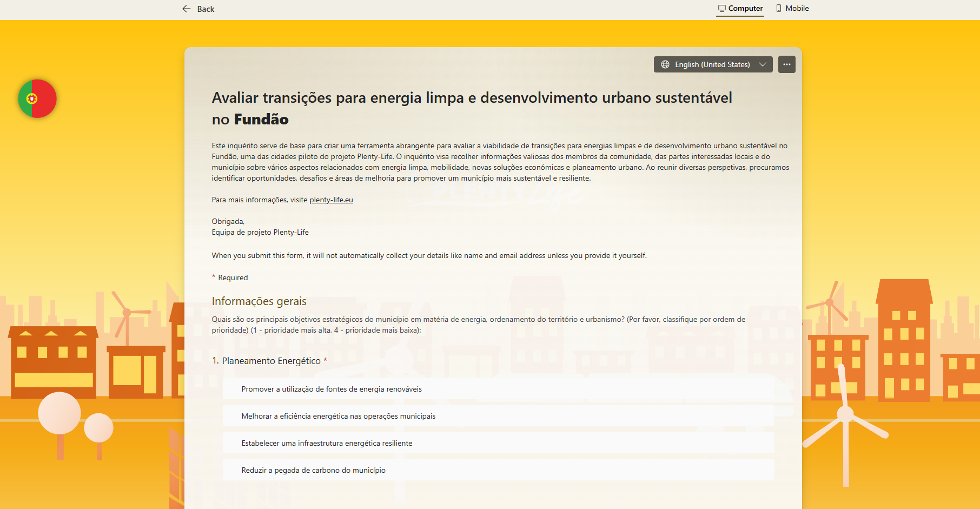Expand the language dropdown chevron
980x509 pixels.
[763, 64]
